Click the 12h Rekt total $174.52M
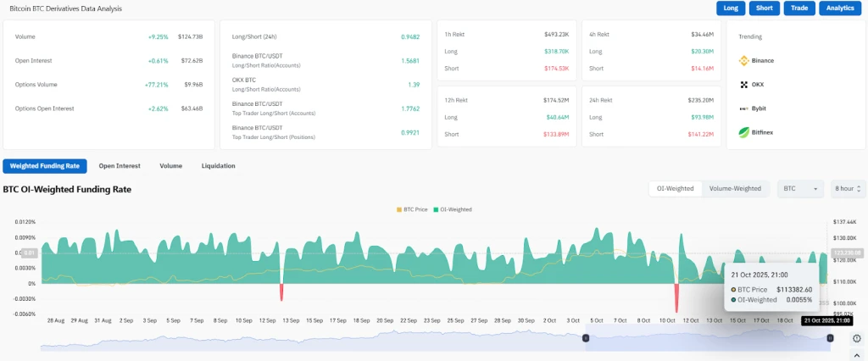 point(556,100)
